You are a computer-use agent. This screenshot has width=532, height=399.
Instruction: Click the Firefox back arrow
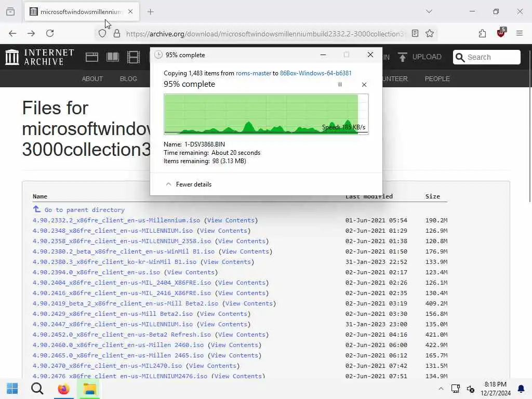12,33
